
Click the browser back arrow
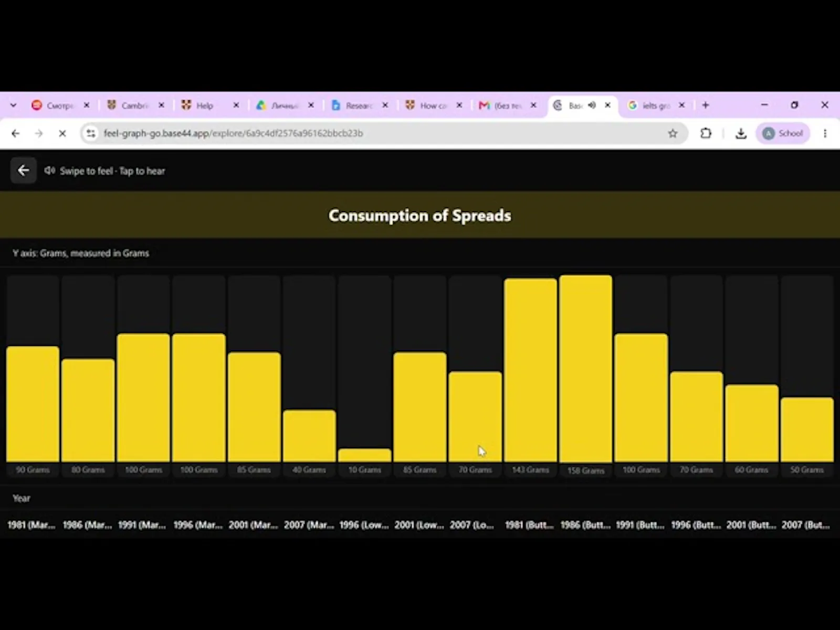15,133
